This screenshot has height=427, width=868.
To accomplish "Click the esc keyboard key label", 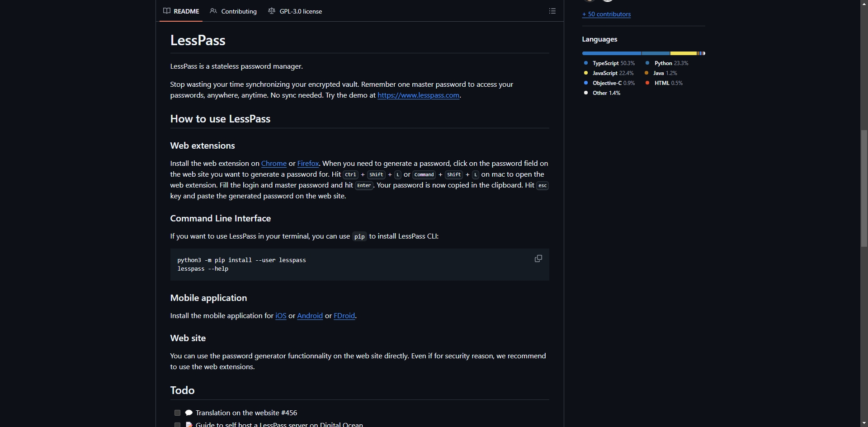I will (542, 186).
